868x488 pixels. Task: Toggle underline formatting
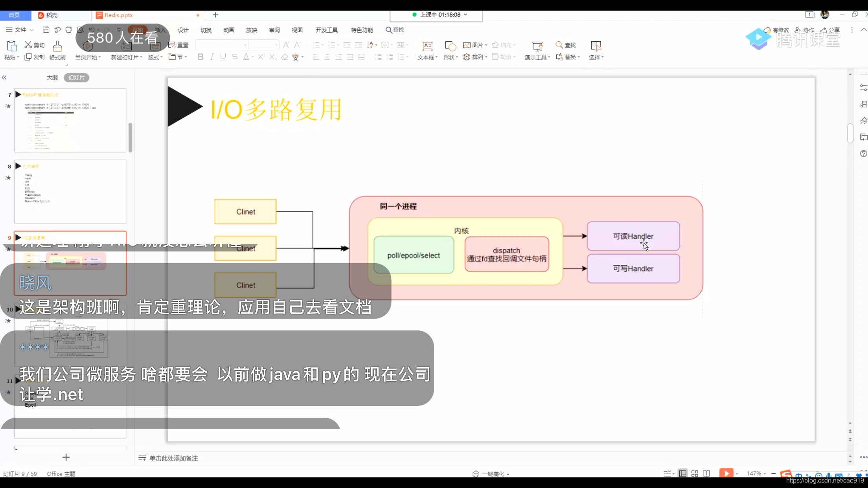coord(223,57)
